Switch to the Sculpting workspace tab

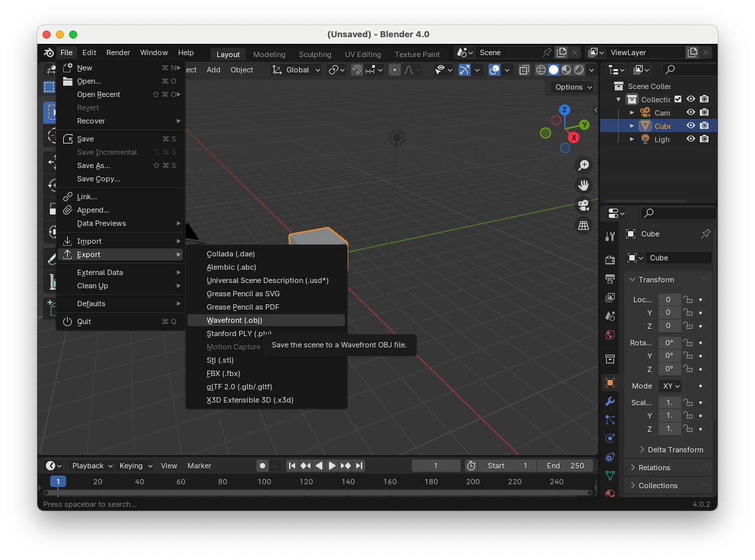click(x=315, y=54)
